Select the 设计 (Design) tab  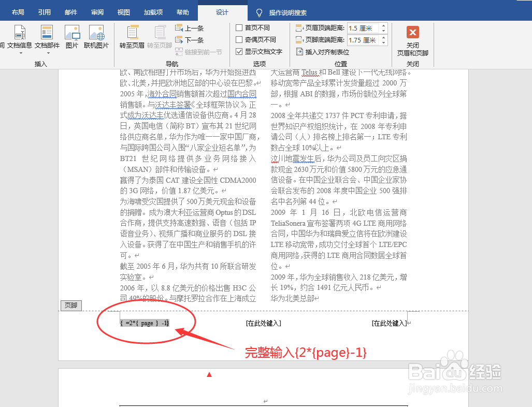222,12
